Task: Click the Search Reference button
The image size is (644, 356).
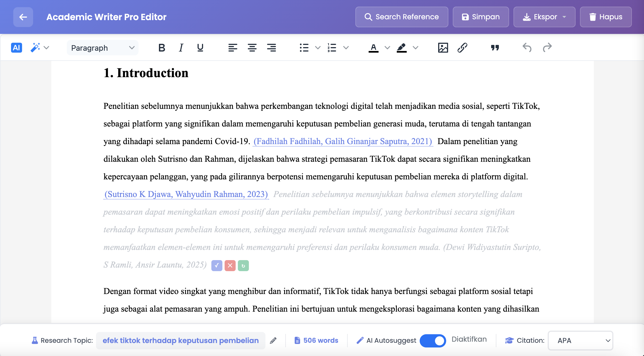Action: (402, 17)
